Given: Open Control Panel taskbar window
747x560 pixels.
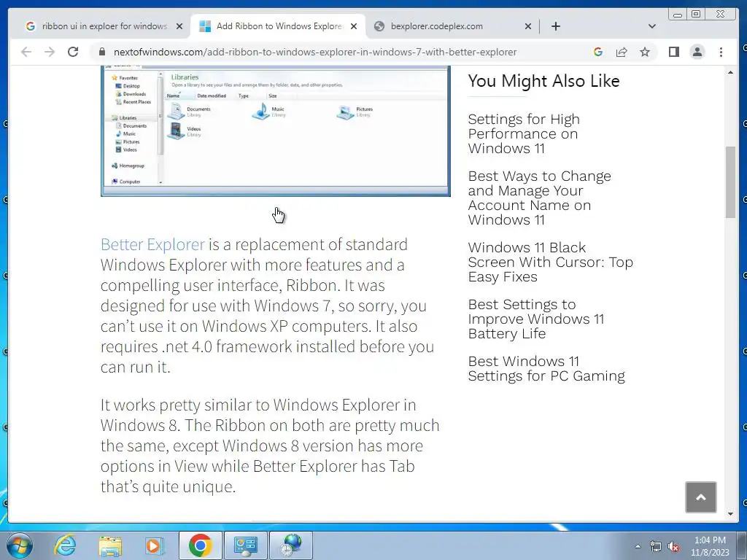Looking at the screenshot, I should point(246,545).
